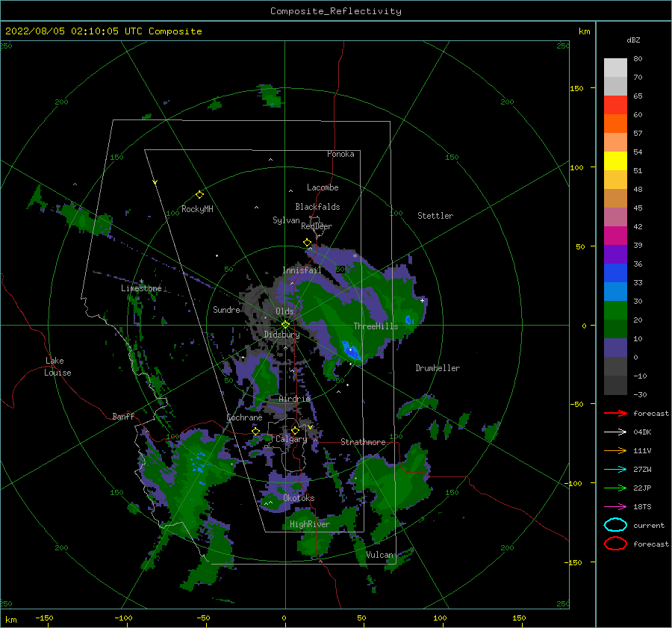Click the red forecast ellipse icon
Image resolution: width=672 pixels, height=628 pixels.
point(615,544)
